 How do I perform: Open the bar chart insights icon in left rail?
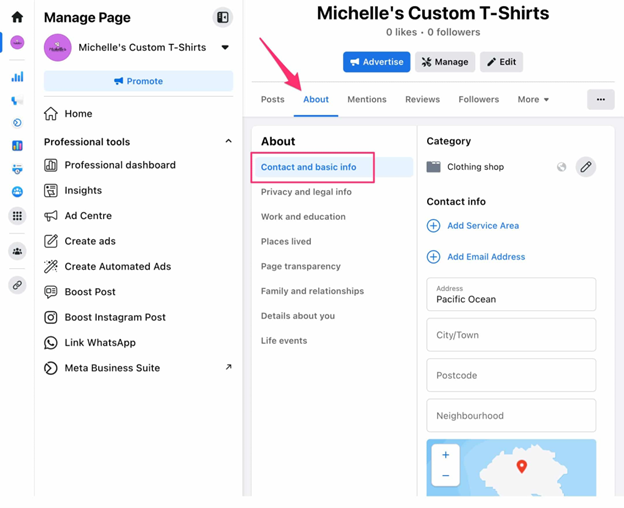pyautogui.click(x=17, y=76)
